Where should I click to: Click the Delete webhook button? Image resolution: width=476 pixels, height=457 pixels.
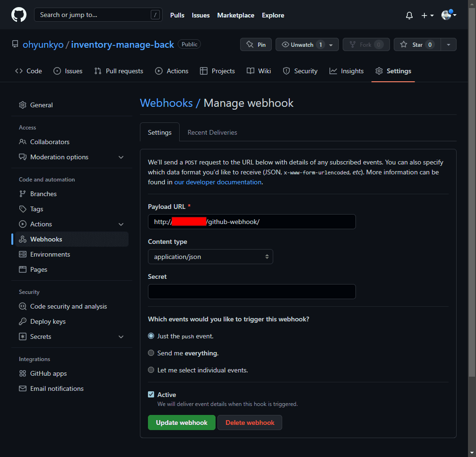tap(250, 423)
